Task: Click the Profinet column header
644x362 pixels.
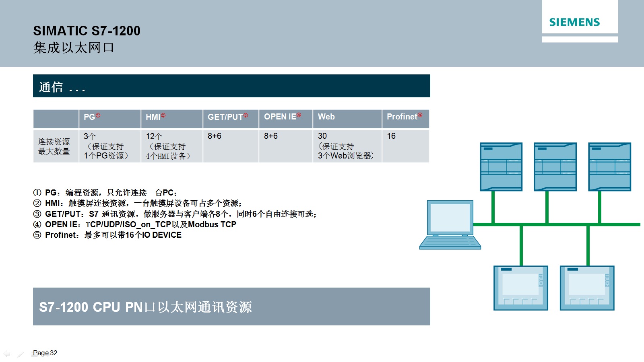Action: [406, 119]
